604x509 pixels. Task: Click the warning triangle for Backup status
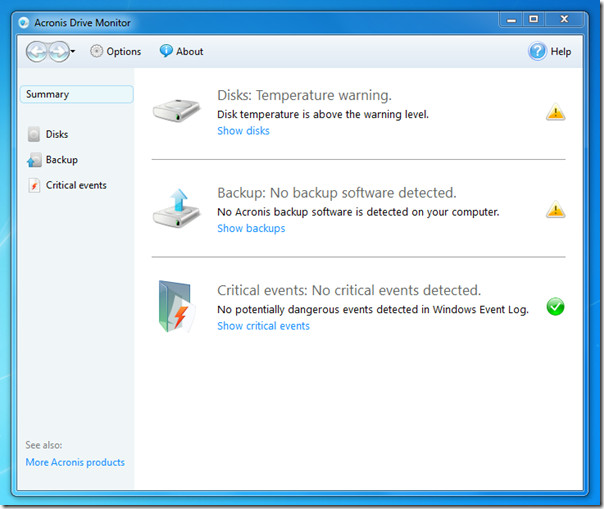(555, 210)
